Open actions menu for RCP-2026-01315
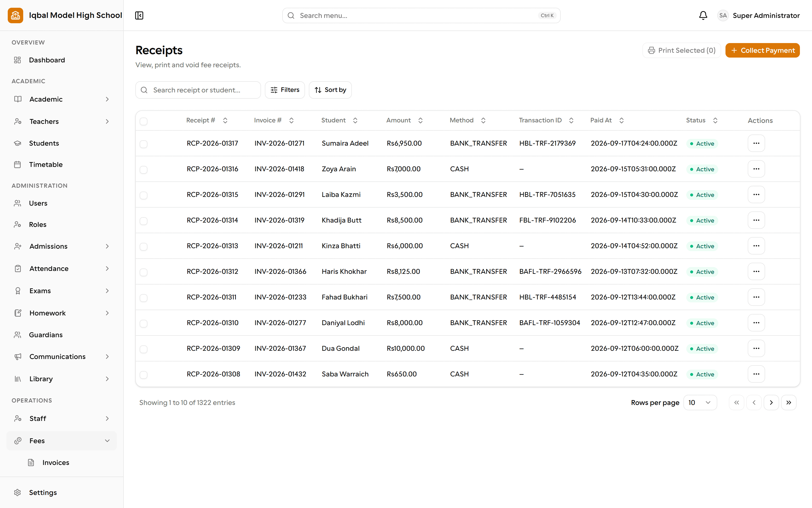The width and height of the screenshot is (812, 508). [x=756, y=194]
